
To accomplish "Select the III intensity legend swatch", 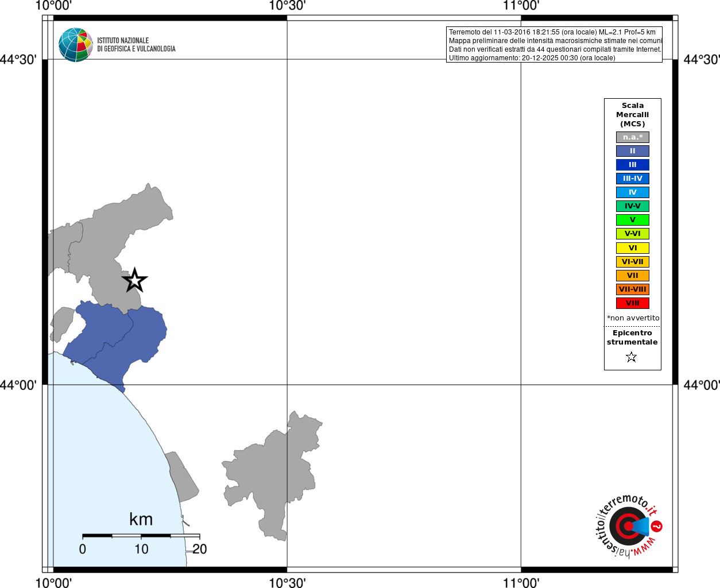I will [x=633, y=165].
